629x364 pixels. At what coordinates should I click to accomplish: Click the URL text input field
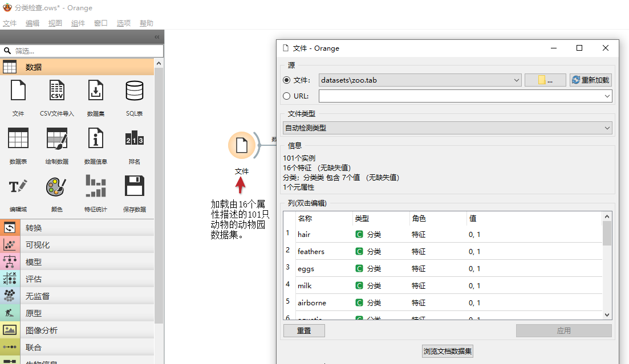pos(461,96)
